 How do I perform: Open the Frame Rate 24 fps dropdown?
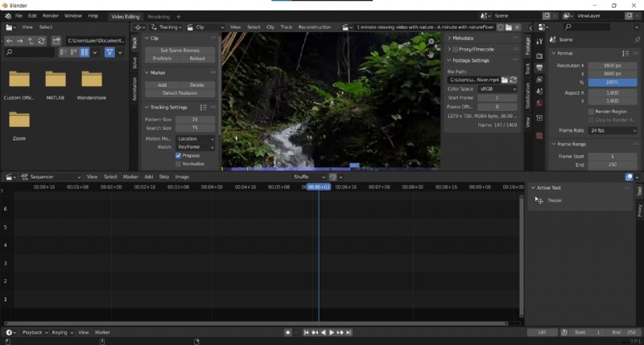[613, 130]
